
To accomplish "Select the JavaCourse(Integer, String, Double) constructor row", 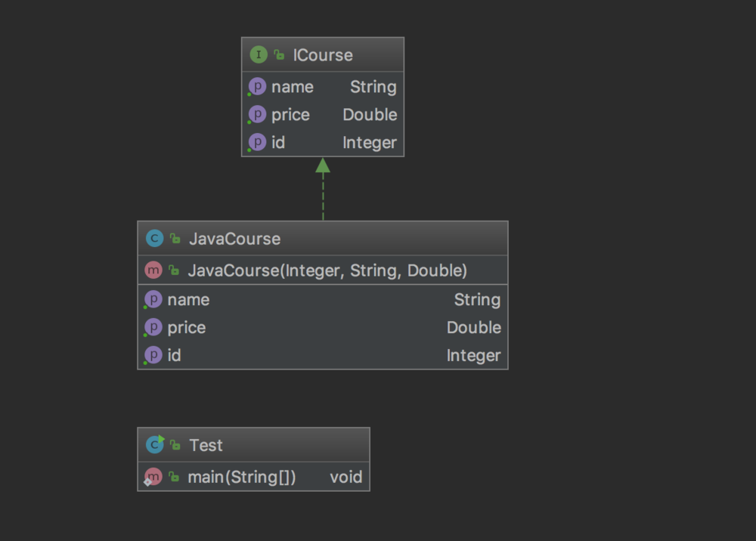I will click(x=327, y=270).
